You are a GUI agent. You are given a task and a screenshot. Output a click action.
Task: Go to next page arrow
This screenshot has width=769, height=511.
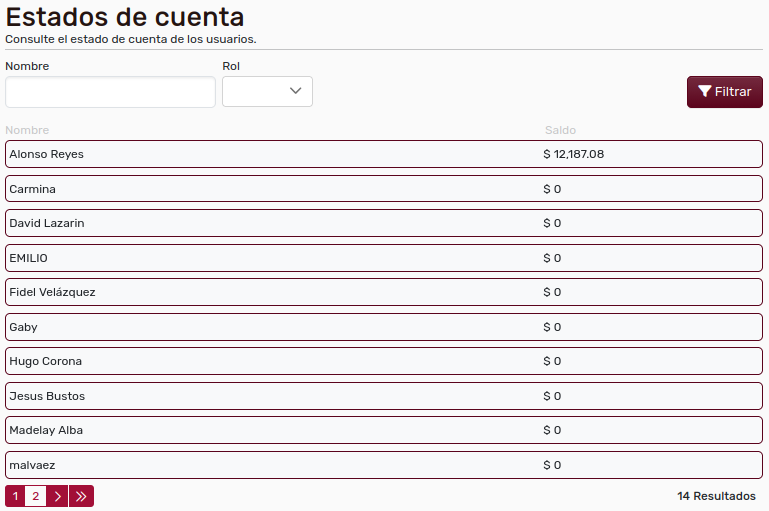point(58,496)
